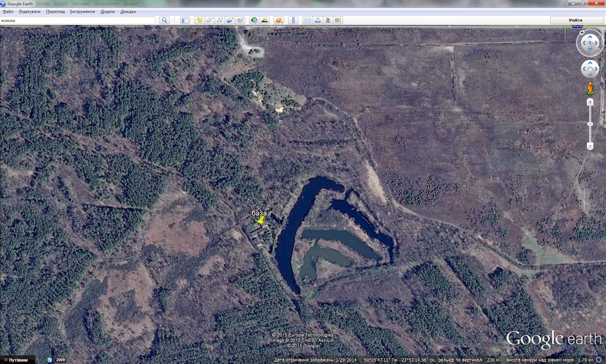Pan right with Move joystick arrow

coord(597,69)
